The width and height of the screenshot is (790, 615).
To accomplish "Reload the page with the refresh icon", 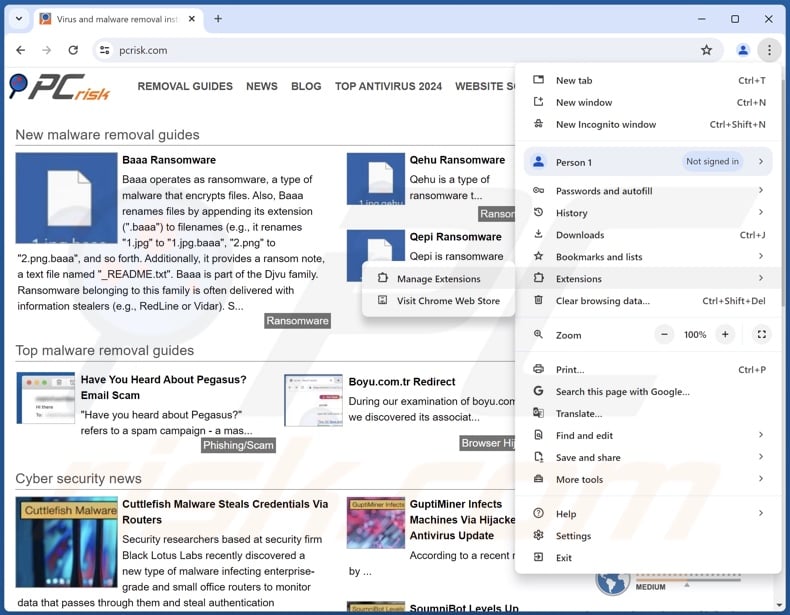I will click(73, 50).
